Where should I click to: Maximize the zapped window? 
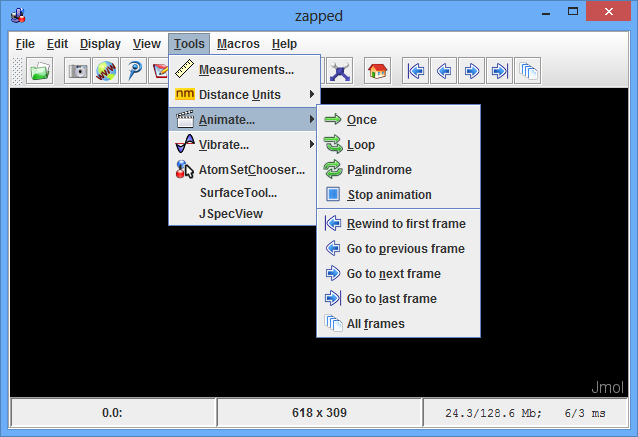coord(573,11)
